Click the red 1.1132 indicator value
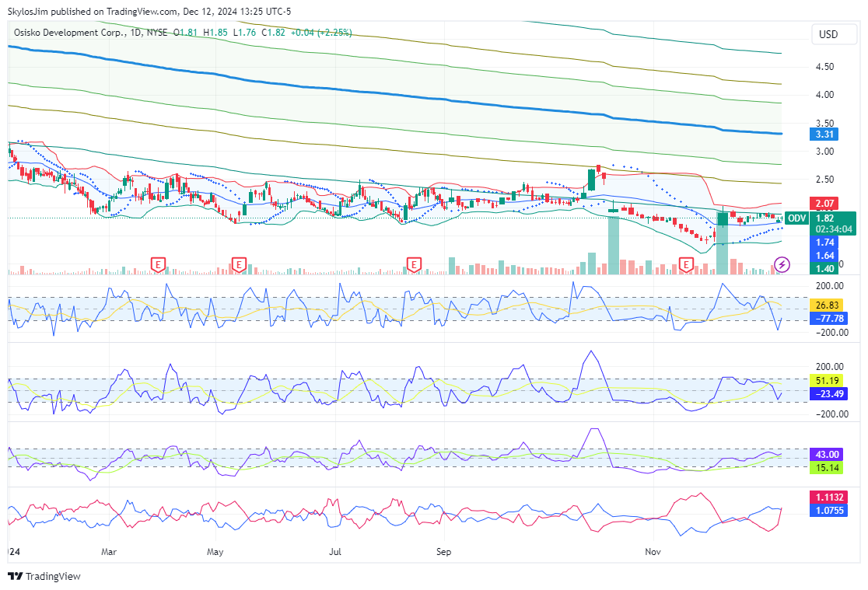This screenshot has height=590, width=868. (828, 497)
